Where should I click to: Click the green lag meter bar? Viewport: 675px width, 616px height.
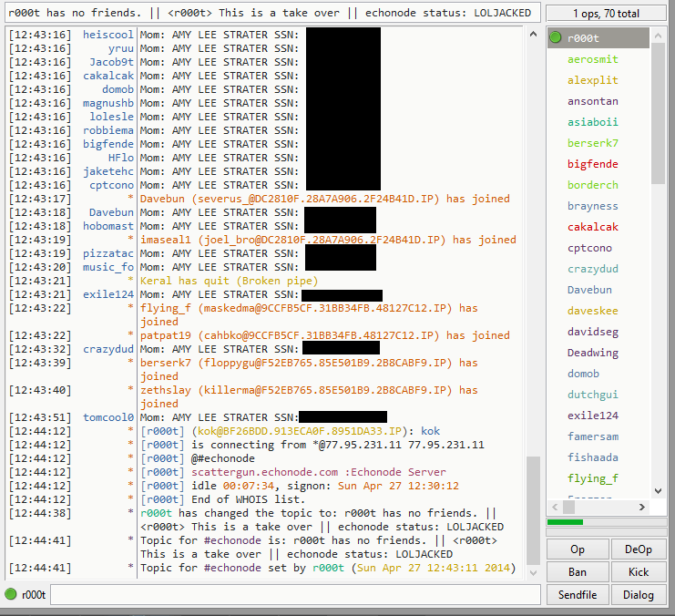(565, 522)
